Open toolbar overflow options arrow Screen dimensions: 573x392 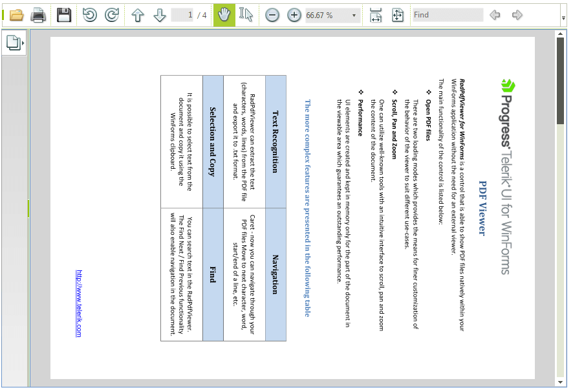tap(564, 17)
